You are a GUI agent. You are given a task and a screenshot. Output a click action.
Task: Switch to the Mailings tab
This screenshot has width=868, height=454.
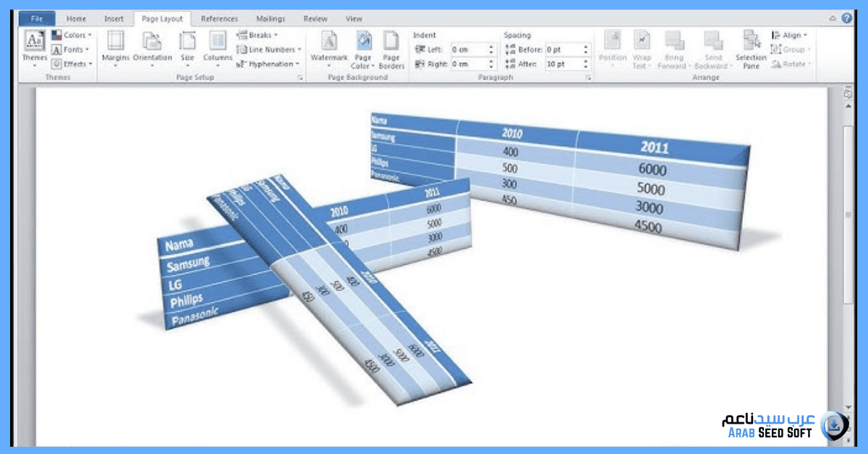[271, 19]
